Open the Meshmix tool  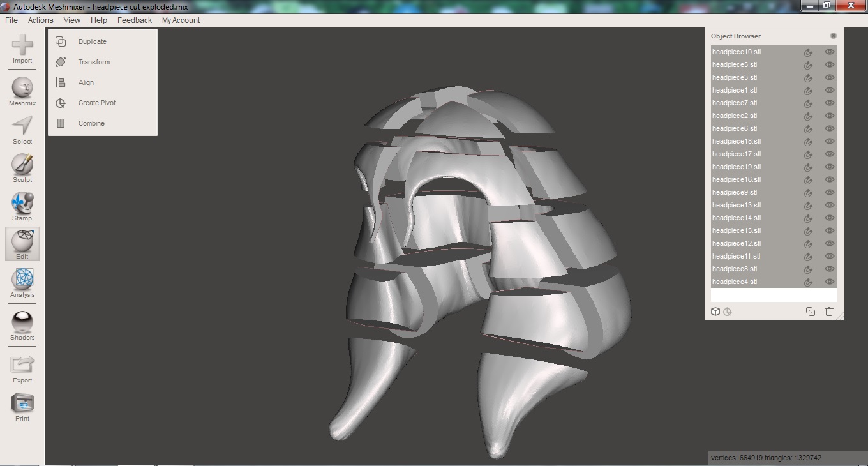point(22,87)
